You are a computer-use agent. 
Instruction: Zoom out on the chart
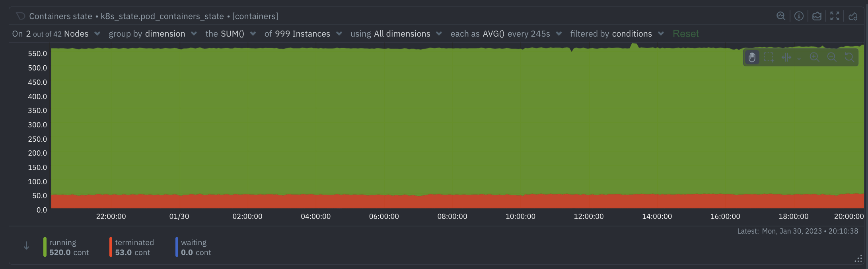point(831,57)
